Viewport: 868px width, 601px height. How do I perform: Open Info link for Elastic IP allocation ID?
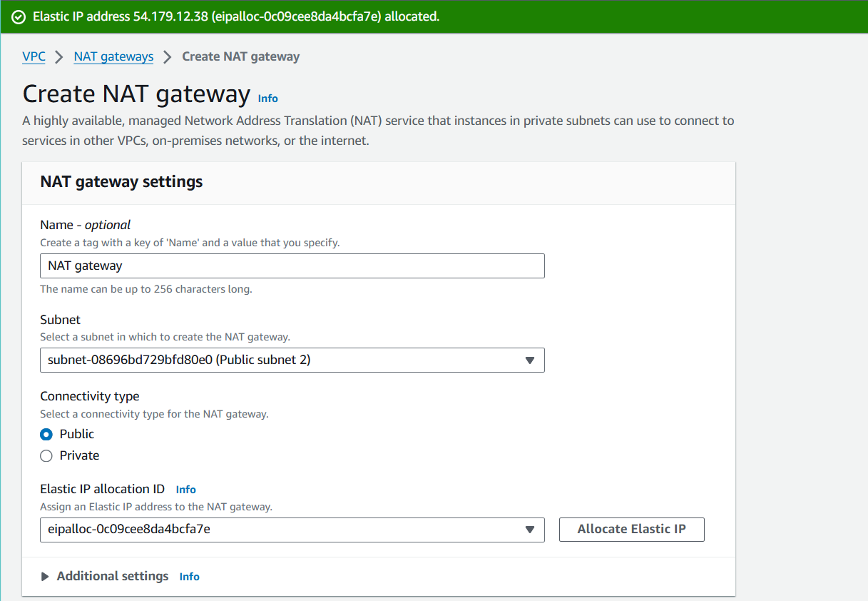click(x=185, y=490)
